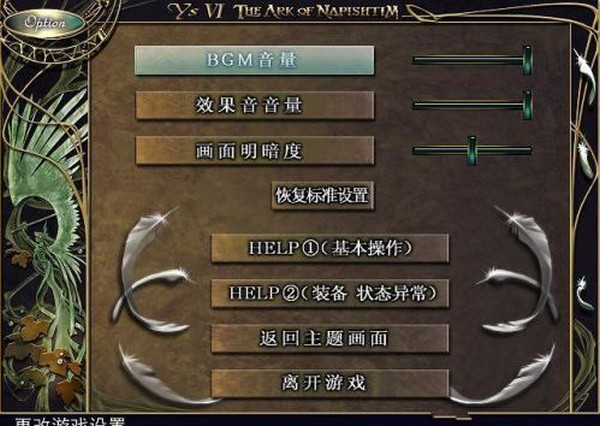The height and width of the screenshot is (426, 600).
Task: Open HELP② 装备 状态异常
Action: tap(330, 293)
